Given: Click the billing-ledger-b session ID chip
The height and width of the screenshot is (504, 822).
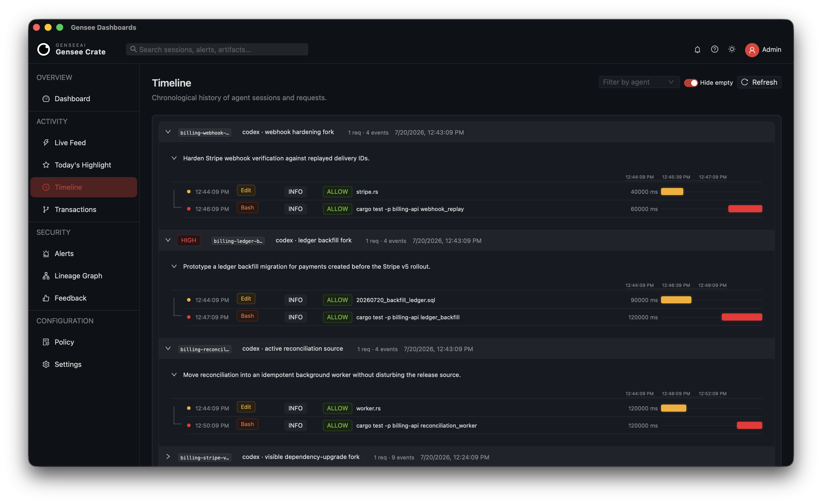Looking at the screenshot, I should pos(238,241).
